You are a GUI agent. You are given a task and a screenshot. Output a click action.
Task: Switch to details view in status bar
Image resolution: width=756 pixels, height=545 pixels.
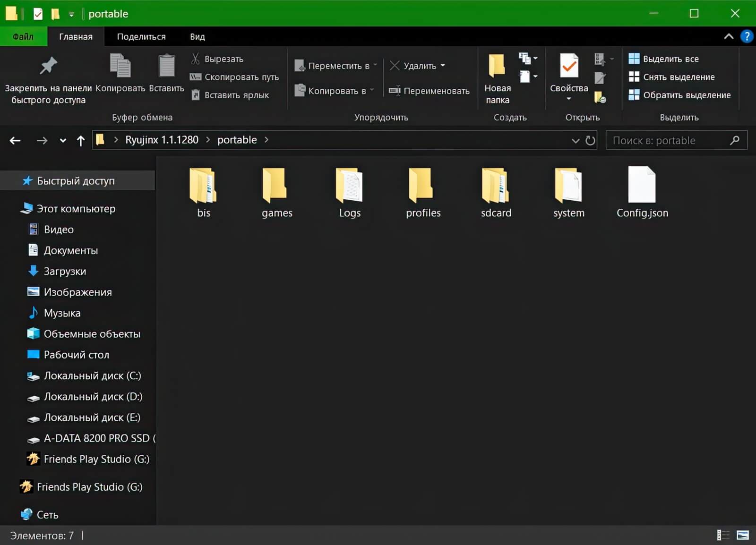coord(723,535)
